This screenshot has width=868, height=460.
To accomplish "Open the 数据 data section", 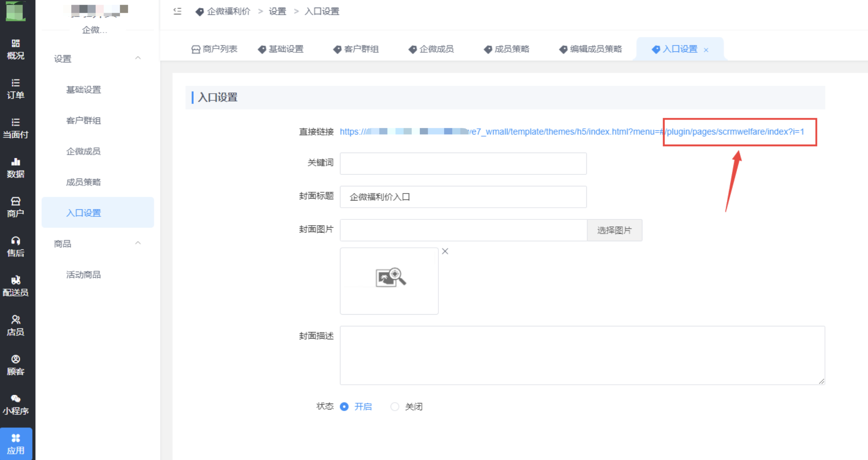I will pyautogui.click(x=15, y=168).
